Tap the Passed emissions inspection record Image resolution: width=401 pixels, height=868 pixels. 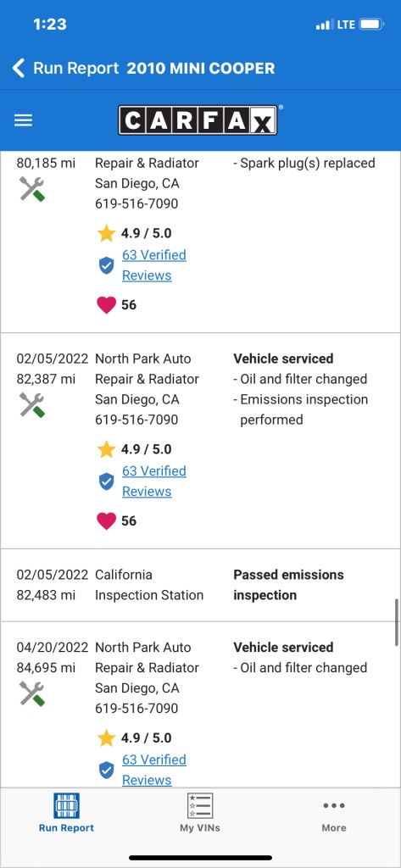point(200,585)
